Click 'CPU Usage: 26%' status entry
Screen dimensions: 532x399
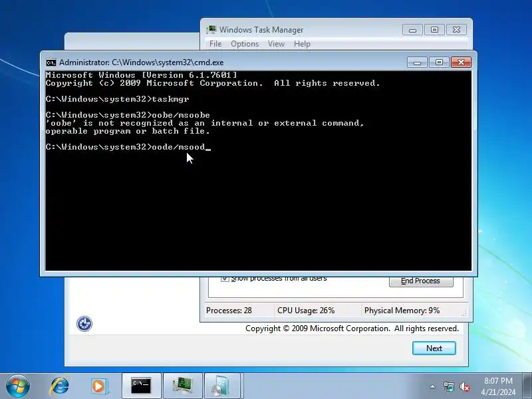[306, 311]
